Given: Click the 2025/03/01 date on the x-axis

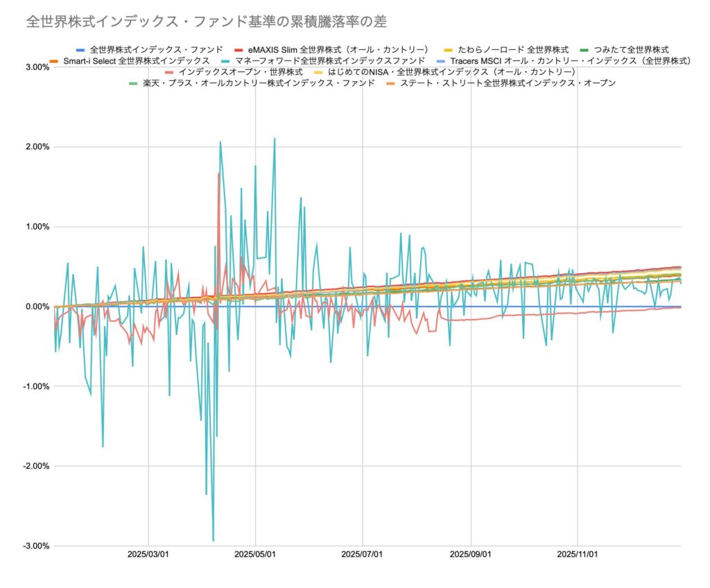Looking at the screenshot, I should 148,555.
